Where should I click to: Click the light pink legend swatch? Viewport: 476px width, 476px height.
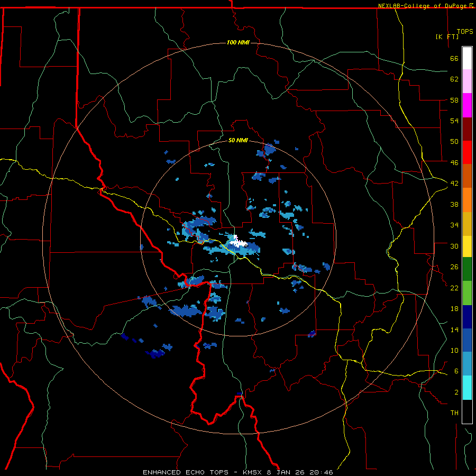[x=467, y=81]
